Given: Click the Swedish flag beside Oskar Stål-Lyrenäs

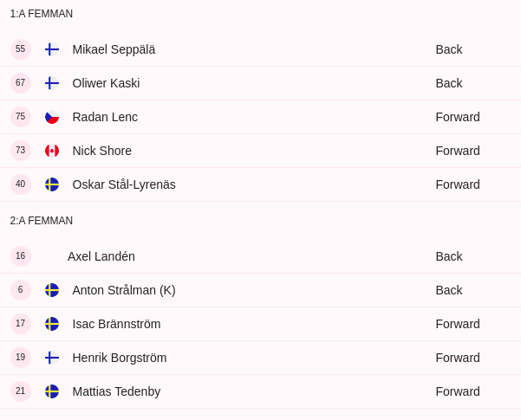Looking at the screenshot, I should click(x=52, y=184).
